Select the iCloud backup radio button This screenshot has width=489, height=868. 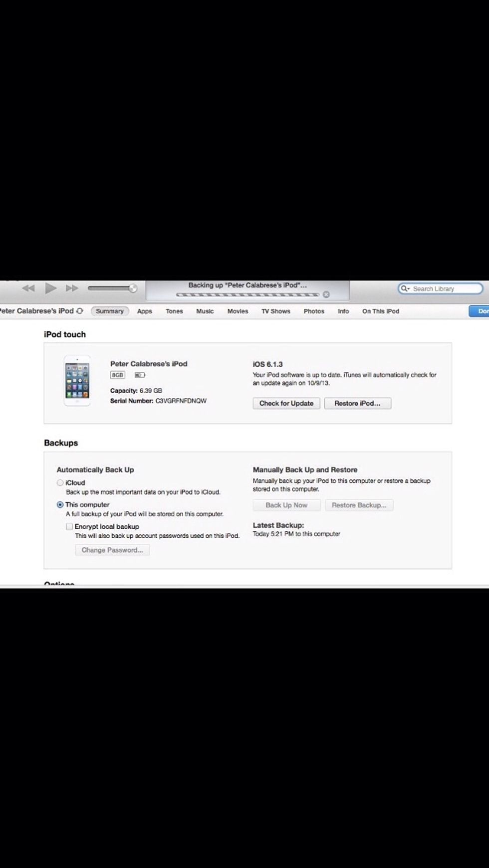[x=60, y=483]
